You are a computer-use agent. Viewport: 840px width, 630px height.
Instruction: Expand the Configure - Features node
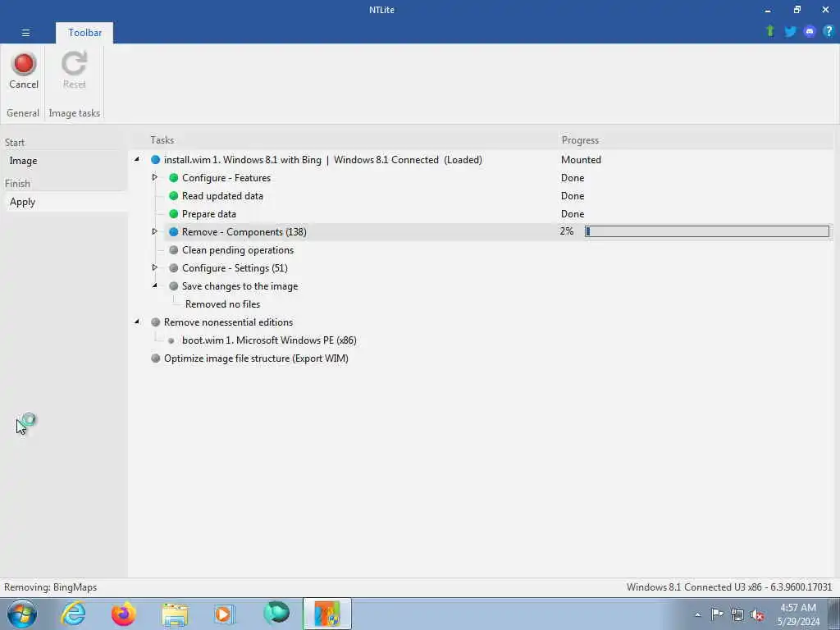[155, 177]
